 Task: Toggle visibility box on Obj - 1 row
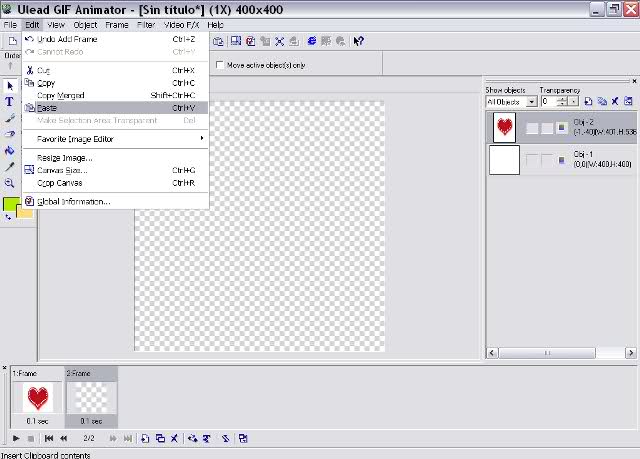[532, 160]
